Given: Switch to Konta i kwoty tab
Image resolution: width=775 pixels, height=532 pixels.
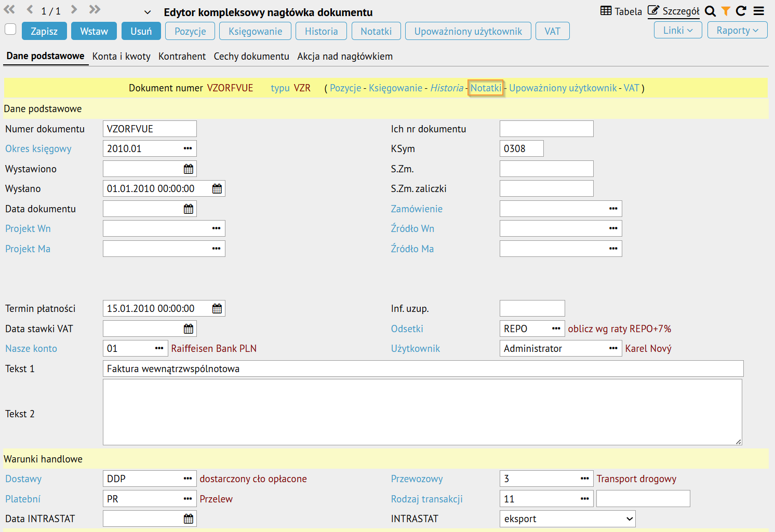Looking at the screenshot, I should pos(122,56).
